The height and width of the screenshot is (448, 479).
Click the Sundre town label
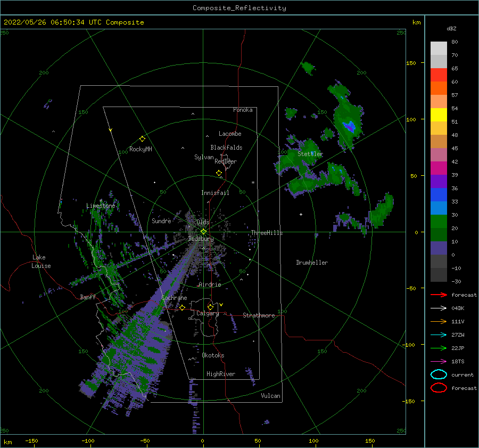[161, 221]
